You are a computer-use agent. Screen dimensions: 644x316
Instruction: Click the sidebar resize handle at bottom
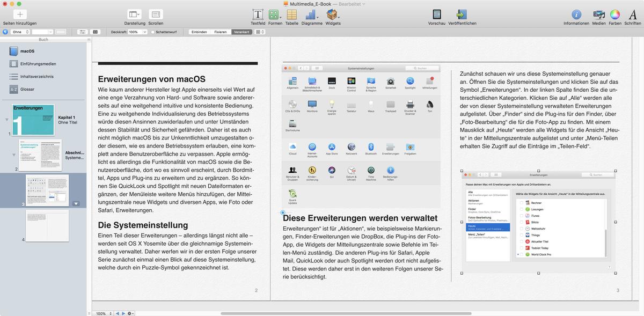(x=89, y=313)
